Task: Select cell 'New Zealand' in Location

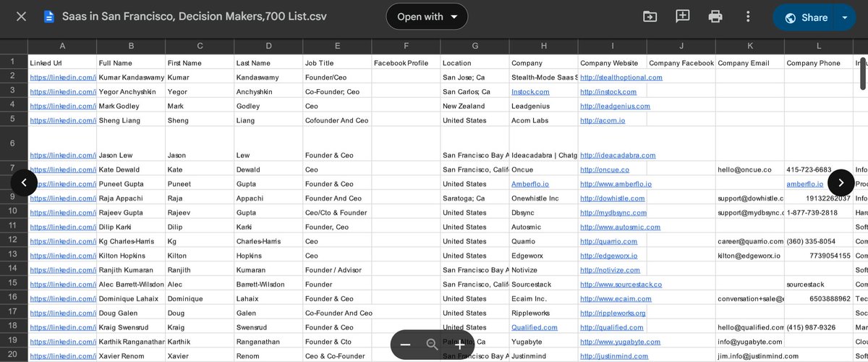Action: (x=475, y=106)
